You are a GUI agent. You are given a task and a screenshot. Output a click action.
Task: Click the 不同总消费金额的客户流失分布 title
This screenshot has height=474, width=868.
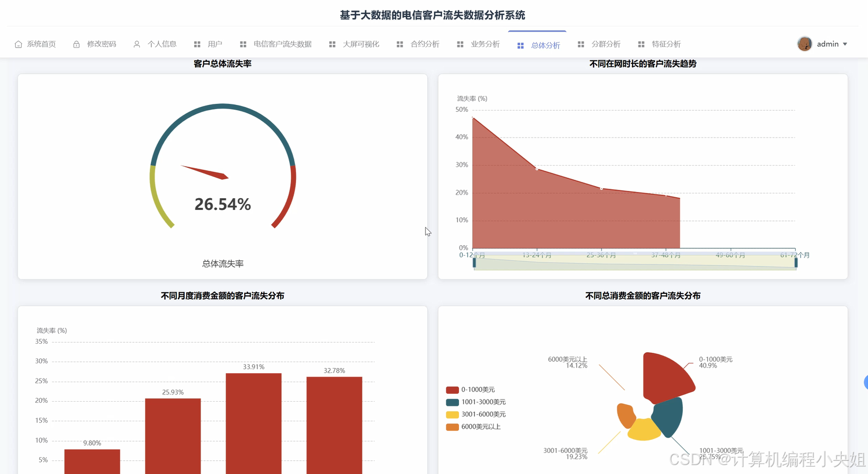(643, 296)
